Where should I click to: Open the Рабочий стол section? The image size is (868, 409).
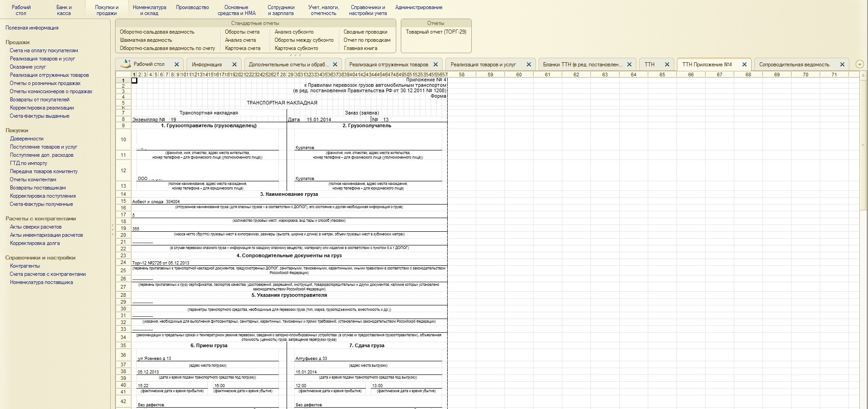click(x=21, y=10)
